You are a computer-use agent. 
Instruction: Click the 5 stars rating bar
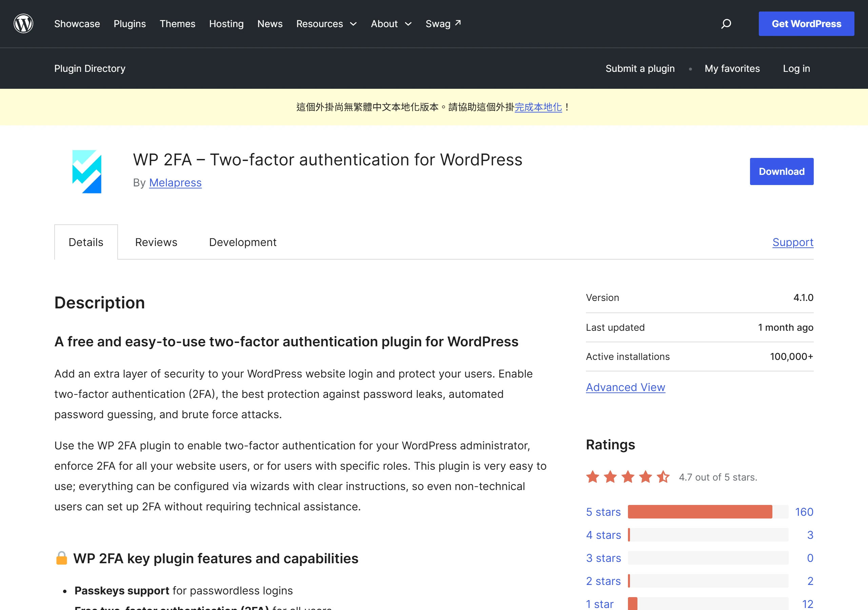tap(708, 512)
